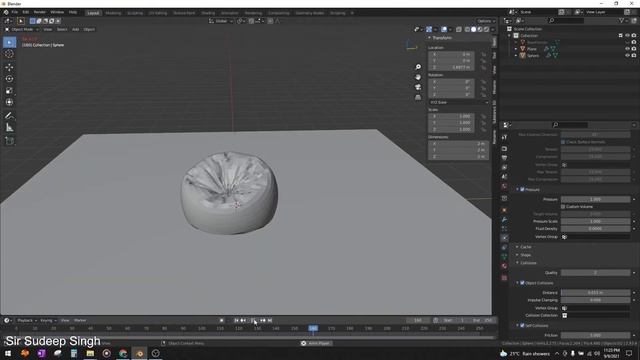Open Playback dropdown in timeline
This screenshot has width=640, height=360.
27,320
